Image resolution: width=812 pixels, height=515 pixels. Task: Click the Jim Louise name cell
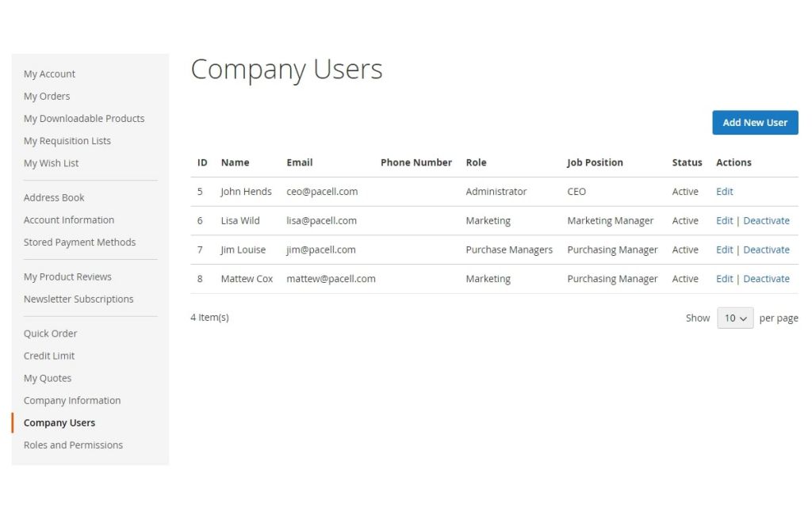(x=243, y=250)
